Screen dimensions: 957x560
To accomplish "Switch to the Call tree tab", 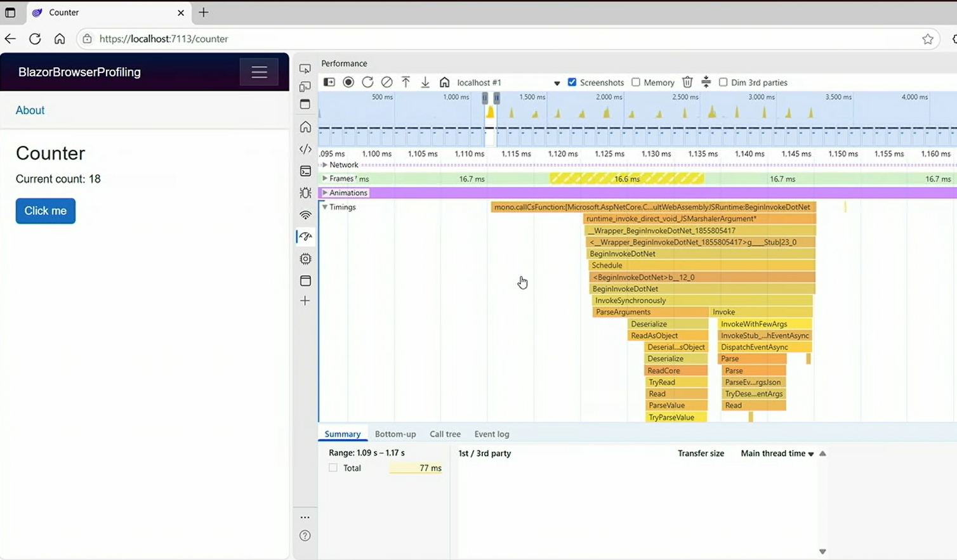I will tap(445, 434).
